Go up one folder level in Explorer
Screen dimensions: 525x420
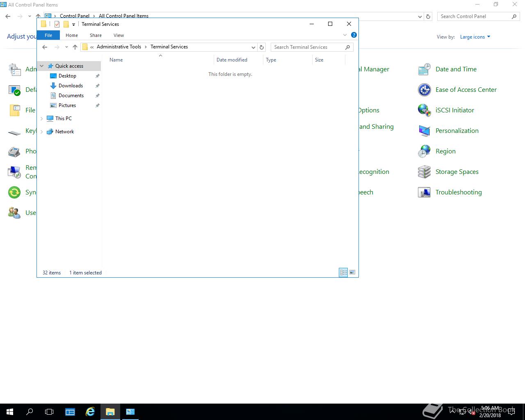click(x=75, y=47)
